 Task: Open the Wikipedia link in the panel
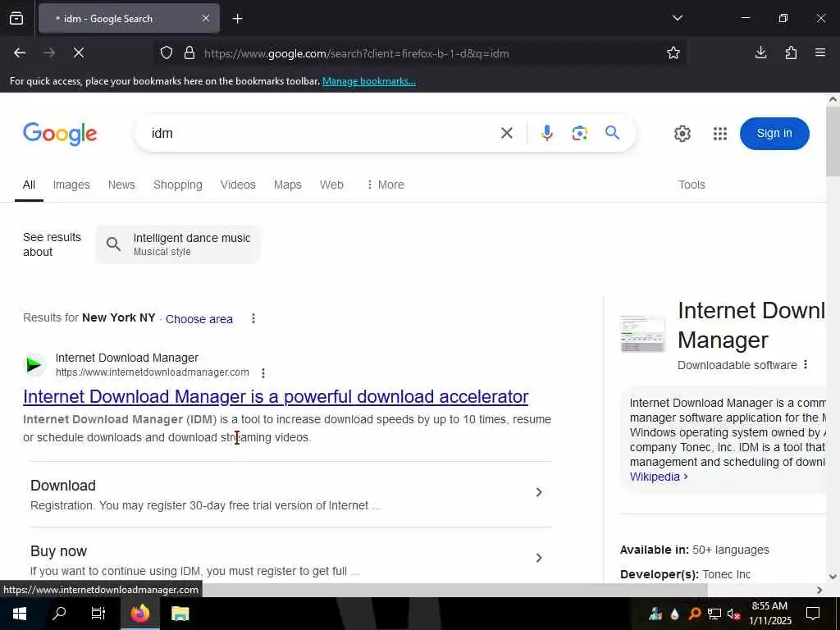coord(659,477)
